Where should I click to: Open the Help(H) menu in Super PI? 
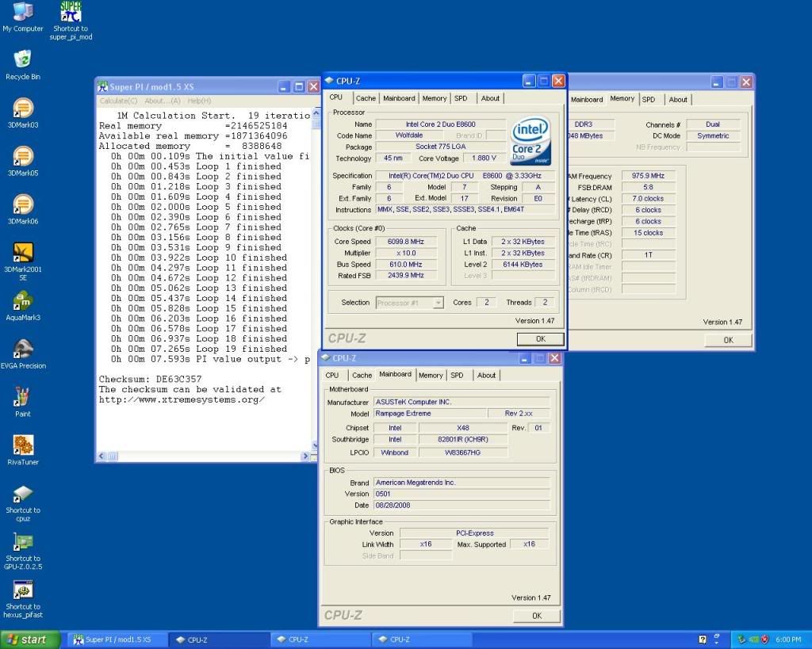coord(199,101)
